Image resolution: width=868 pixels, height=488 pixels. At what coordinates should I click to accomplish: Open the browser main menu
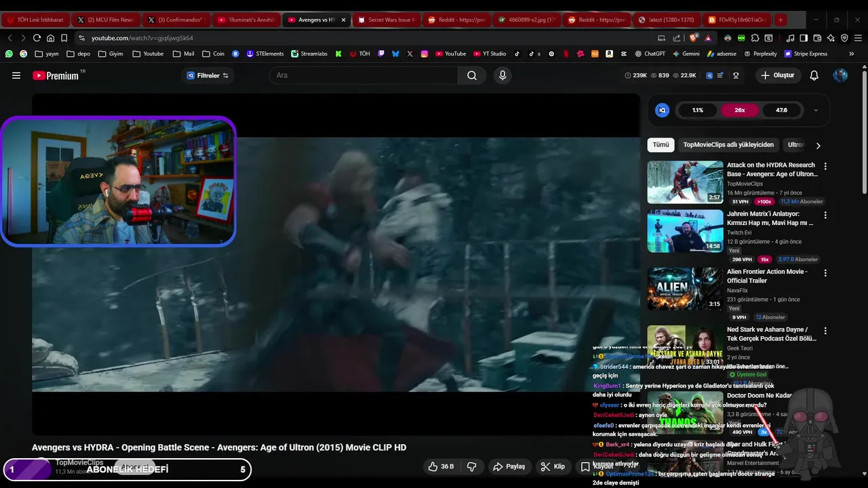click(858, 38)
